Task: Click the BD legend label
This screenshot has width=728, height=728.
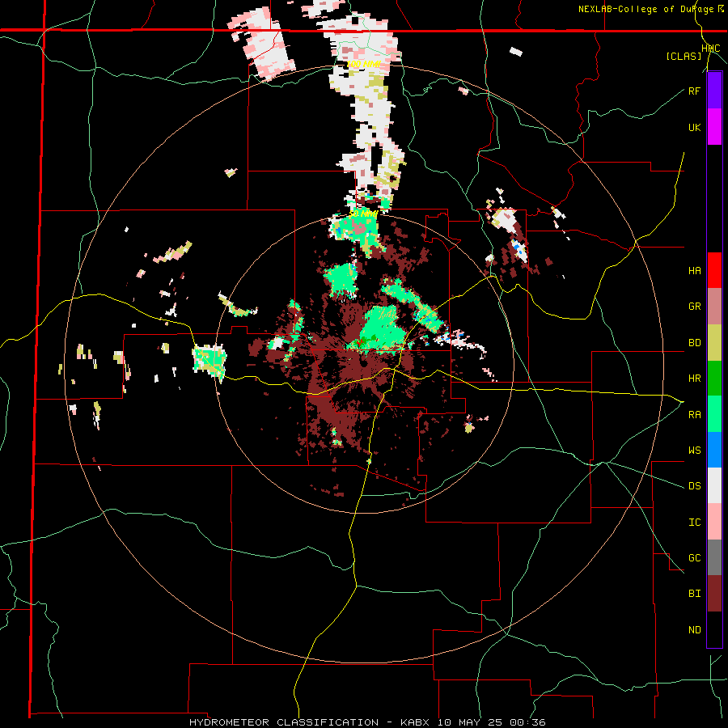Action: pos(694,343)
